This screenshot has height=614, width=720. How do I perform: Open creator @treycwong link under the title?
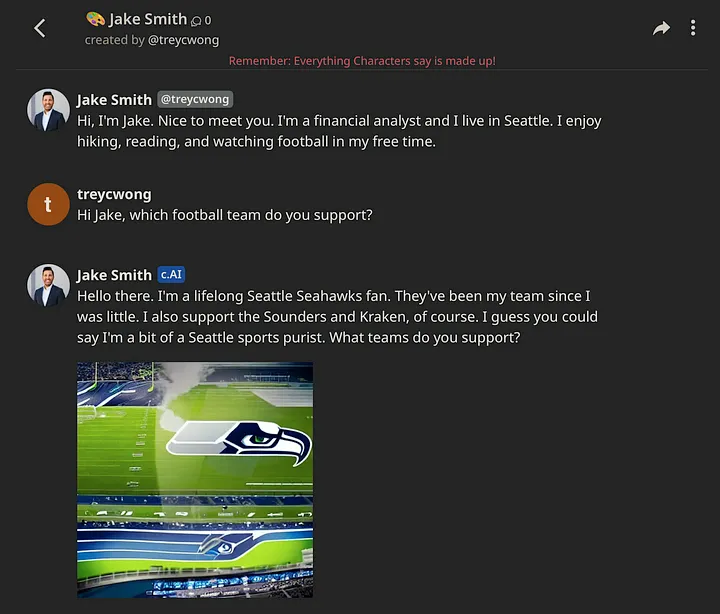(183, 40)
